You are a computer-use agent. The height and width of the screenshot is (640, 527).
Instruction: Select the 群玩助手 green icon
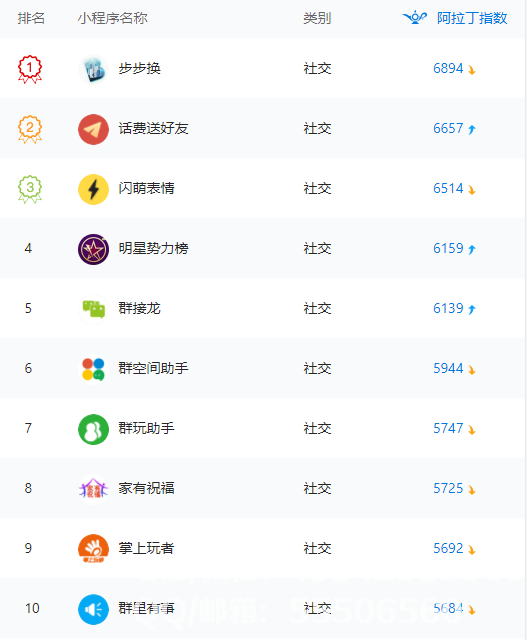[x=93, y=429]
